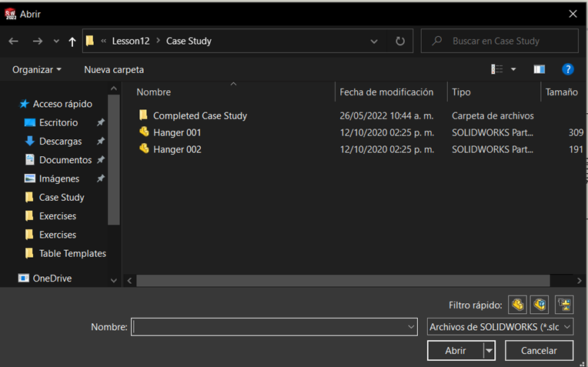Select Acceso rápido in navigation pane

coord(62,104)
